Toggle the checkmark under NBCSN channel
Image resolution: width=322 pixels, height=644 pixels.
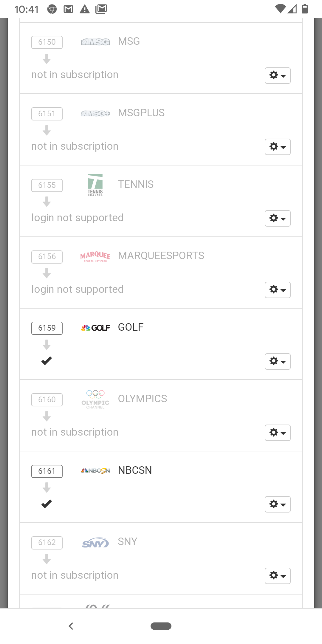[x=47, y=504]
